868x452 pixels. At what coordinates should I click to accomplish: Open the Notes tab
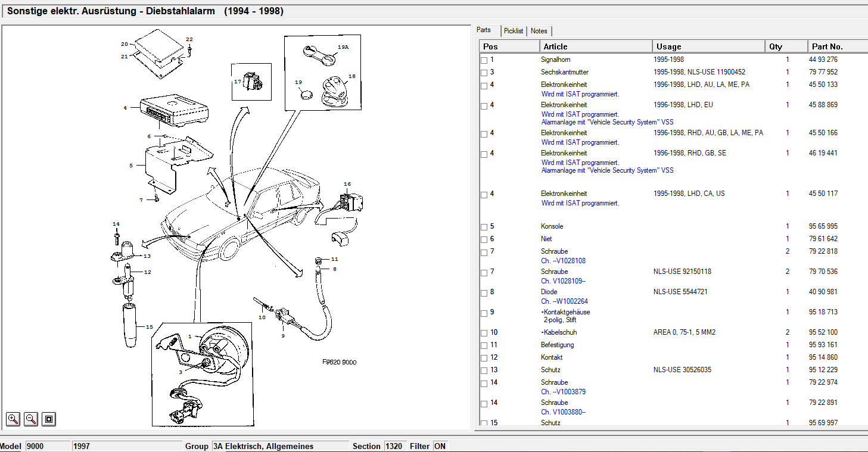pos(539,31)
